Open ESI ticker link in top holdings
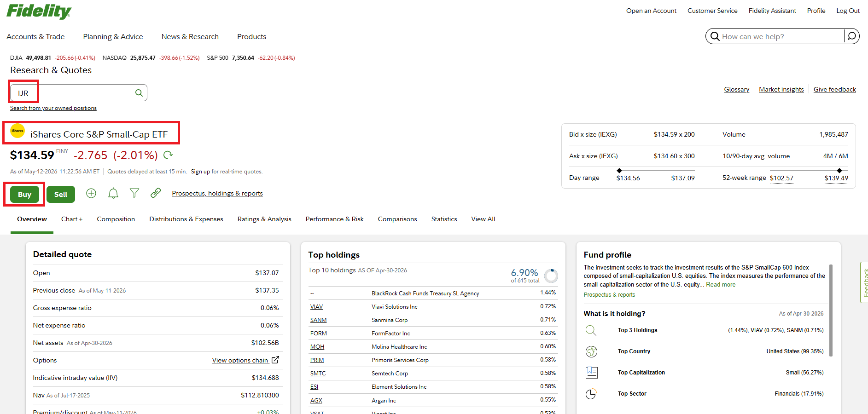Viewport: 868px width, 414px height. point(314,387)
